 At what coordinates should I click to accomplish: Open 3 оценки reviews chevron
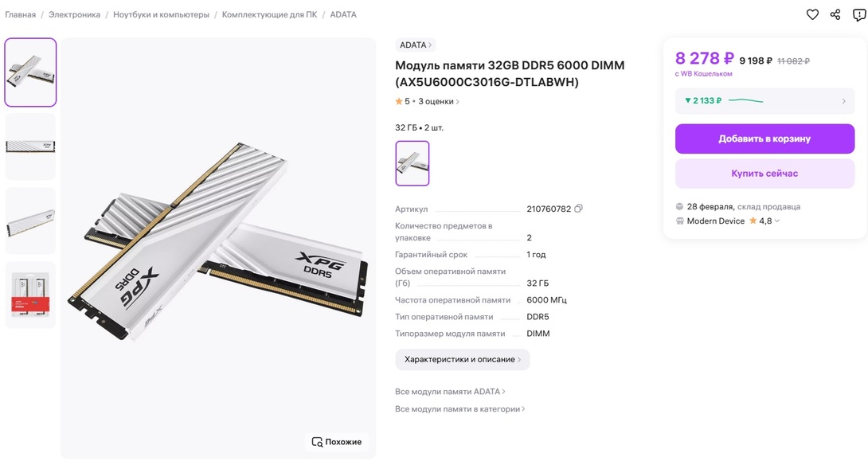(457, 101)
